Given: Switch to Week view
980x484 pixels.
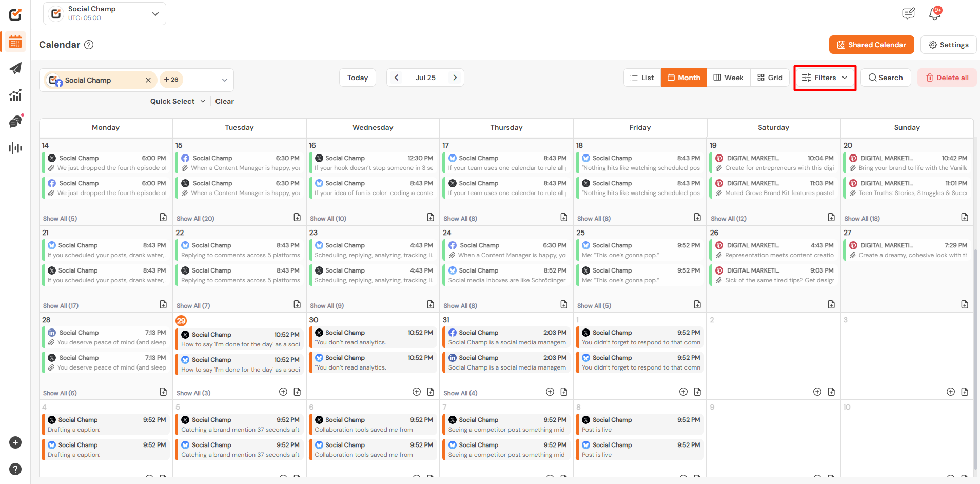Looking at the screenshot, I should pos(729,78).
